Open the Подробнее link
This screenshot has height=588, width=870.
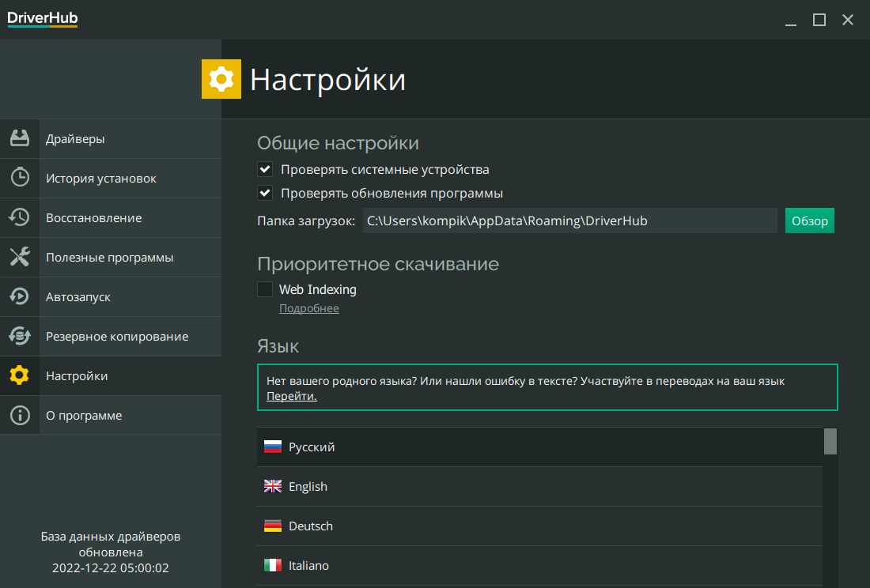click(x=309, y=308)
